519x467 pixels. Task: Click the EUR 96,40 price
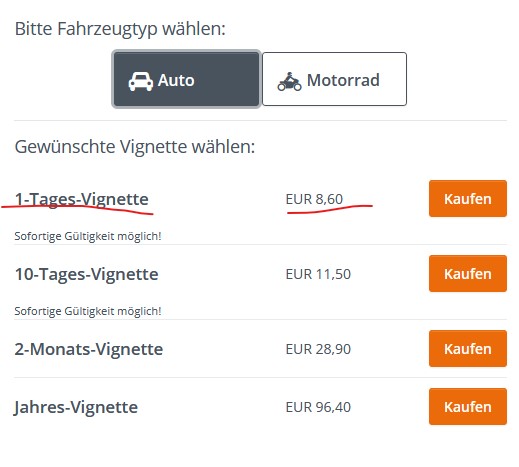(318, 407)
